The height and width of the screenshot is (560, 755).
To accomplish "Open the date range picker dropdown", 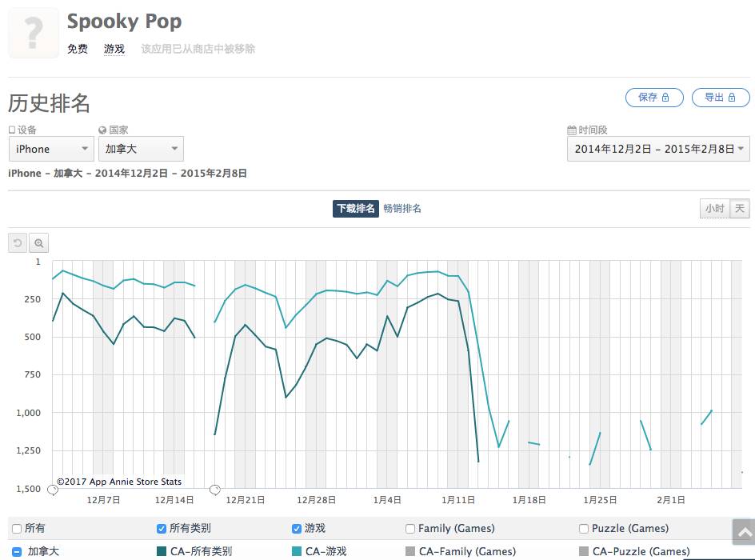I will [657, 149].
